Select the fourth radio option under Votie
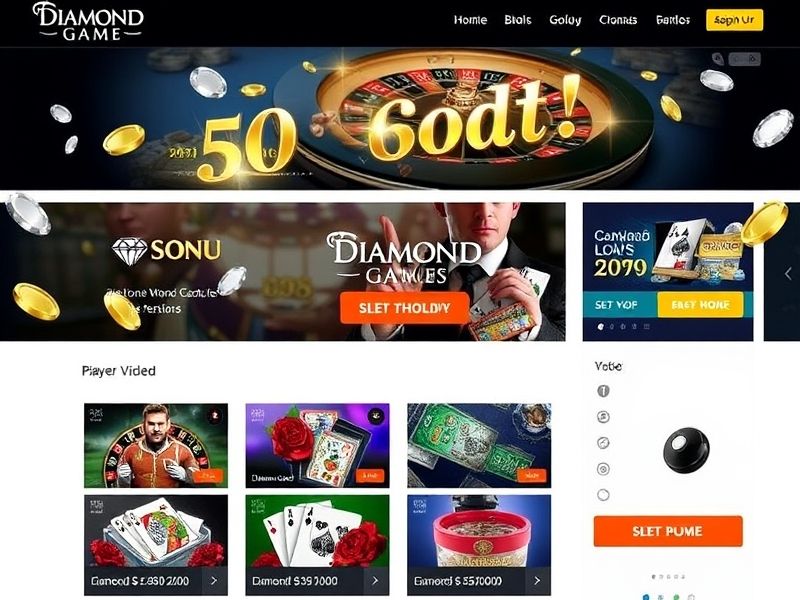The width and height of the screenshot is (800, 600). (603, 469)
